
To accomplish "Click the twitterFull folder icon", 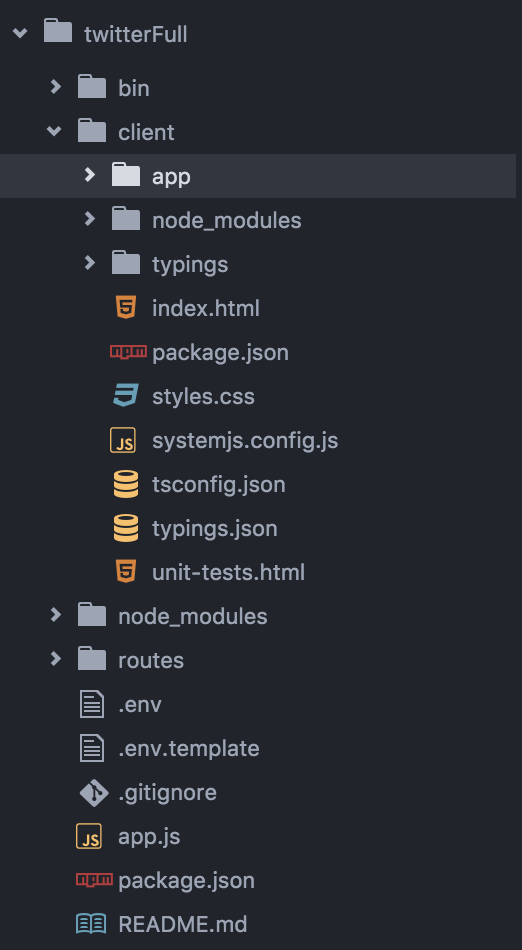I will point(58,31).
